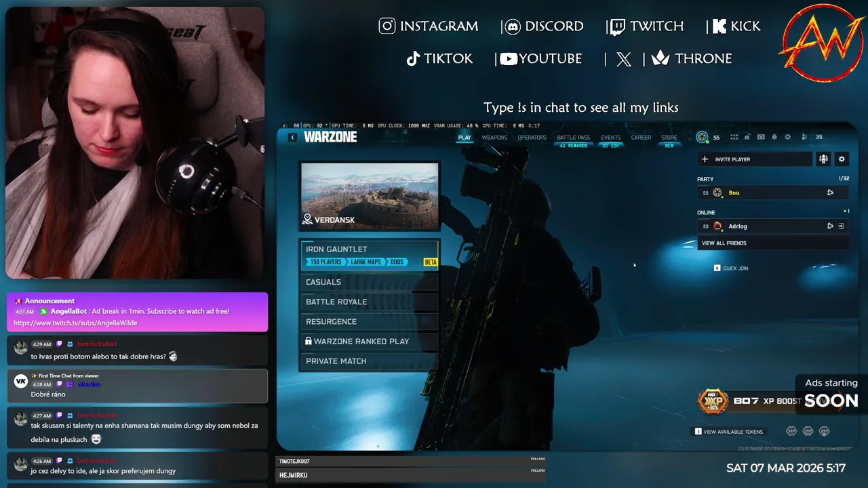
Task: Select party member Bou row
Action: pyautogui.click(x=773, y=192)
